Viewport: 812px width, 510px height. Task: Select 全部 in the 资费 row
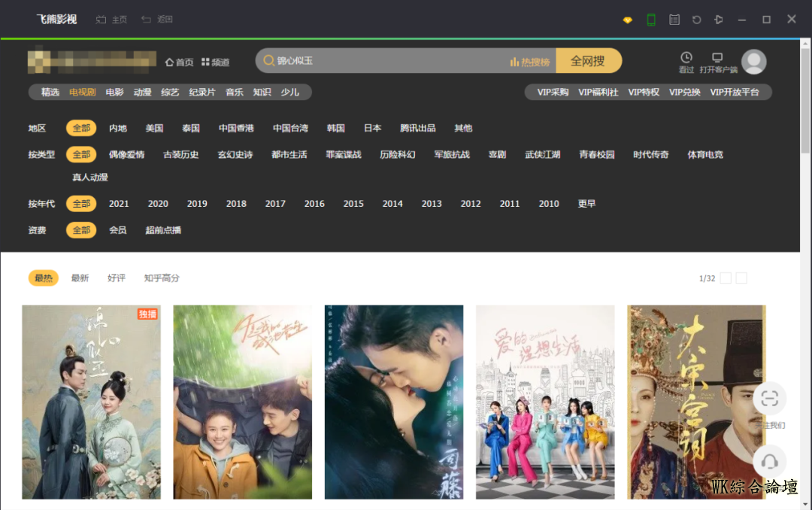point(81,230)
